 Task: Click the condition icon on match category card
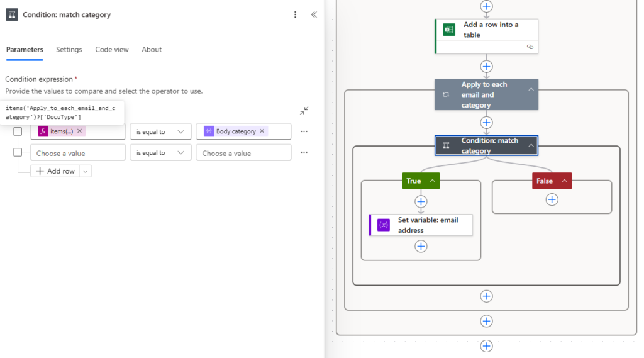tap(446, 145)
